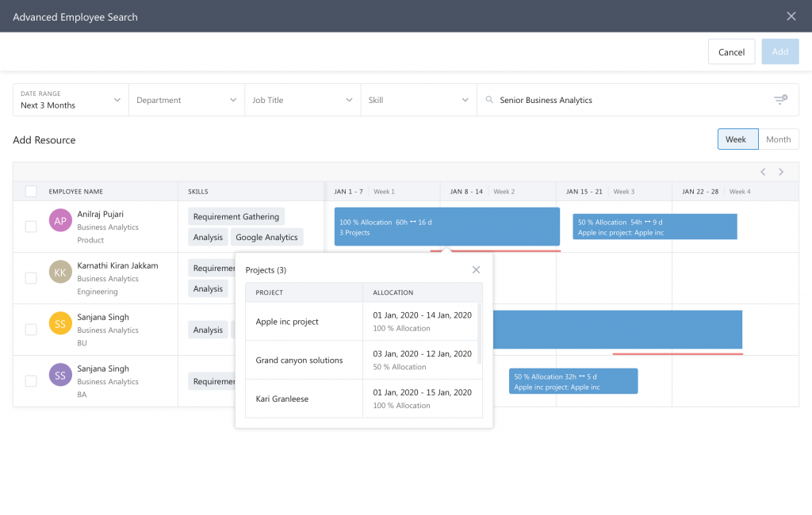Open the Job Title dropdown

[x=304, y=100]
